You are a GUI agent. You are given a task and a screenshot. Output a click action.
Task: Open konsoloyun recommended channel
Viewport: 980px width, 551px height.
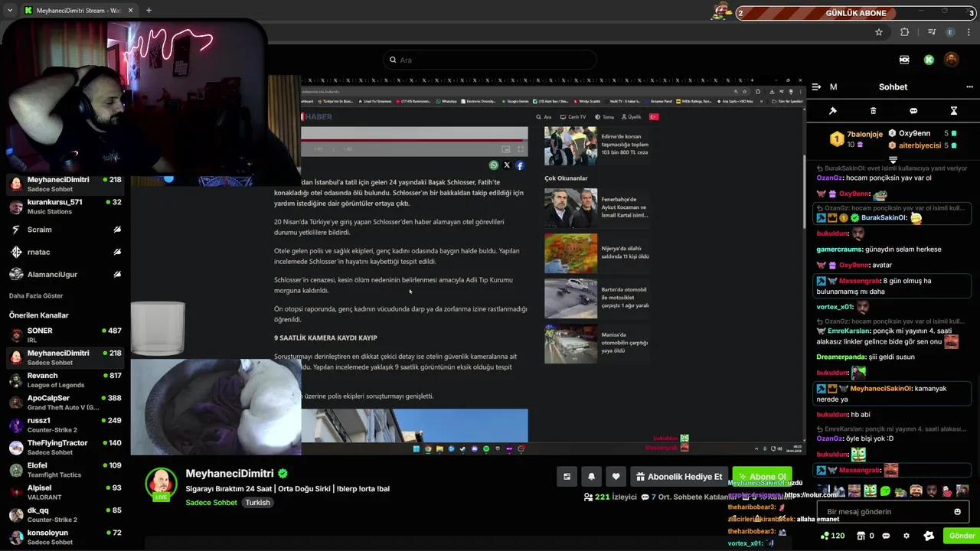(65, 537)
